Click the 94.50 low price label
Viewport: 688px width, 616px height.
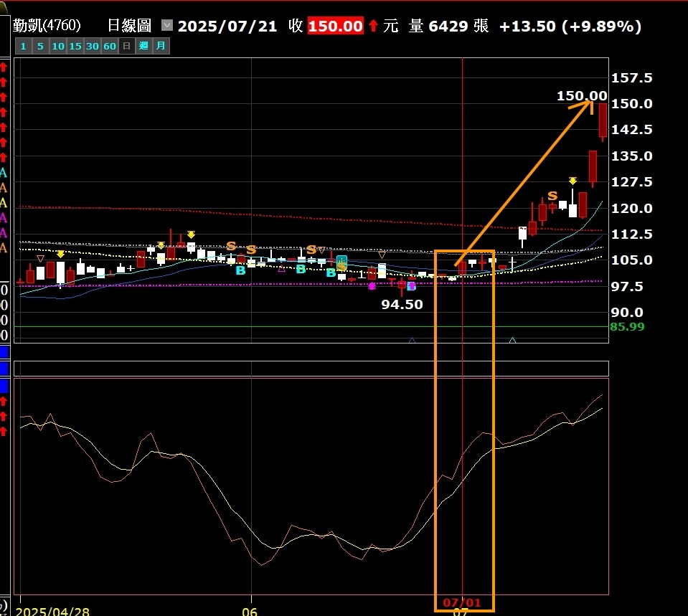(402, 305)
